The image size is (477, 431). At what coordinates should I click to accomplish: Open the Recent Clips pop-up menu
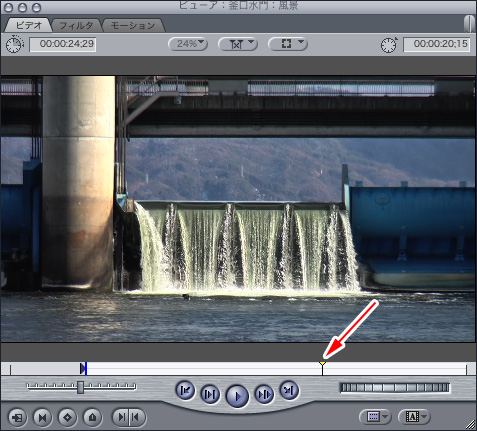375,417
